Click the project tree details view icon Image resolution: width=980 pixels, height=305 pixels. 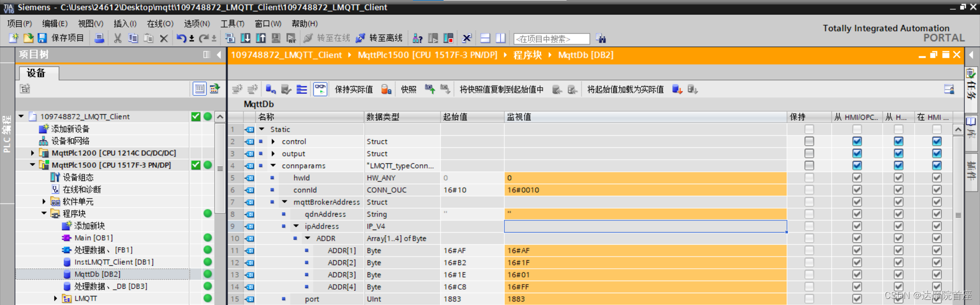pos(200,89)
